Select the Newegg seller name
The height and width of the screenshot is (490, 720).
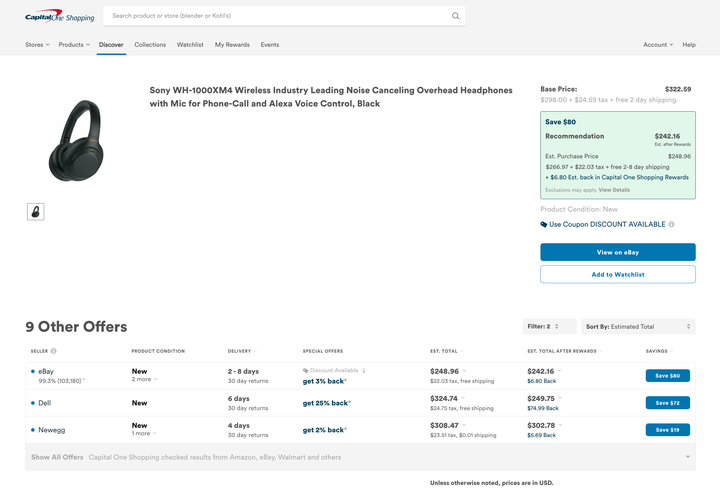click(51, 430)
